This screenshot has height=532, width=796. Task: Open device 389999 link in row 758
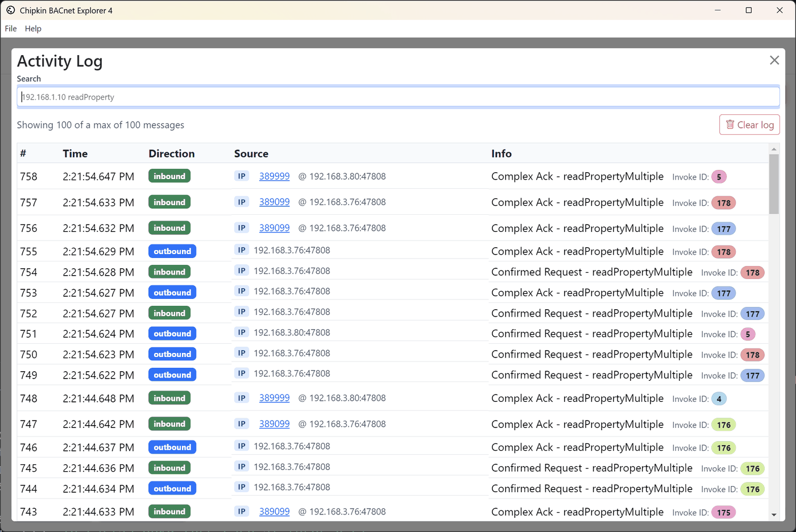pyautogui.click(x=274, y=176)
